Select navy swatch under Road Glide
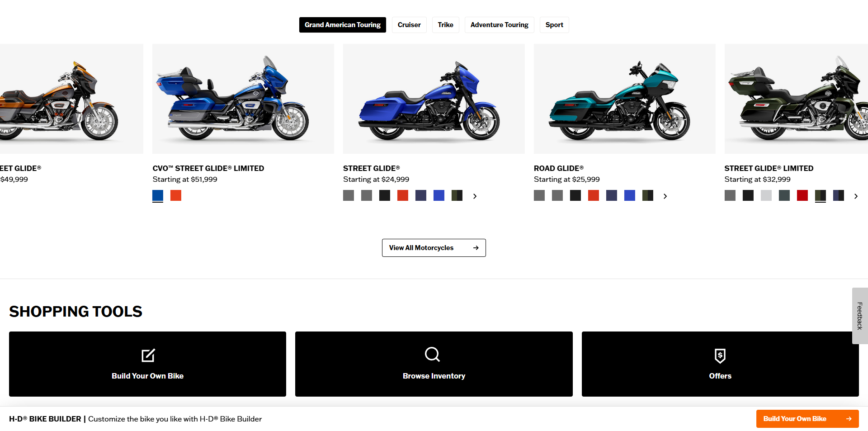Image resolution: width=868 pixels, height=431 pixels. tap(612, 195)
